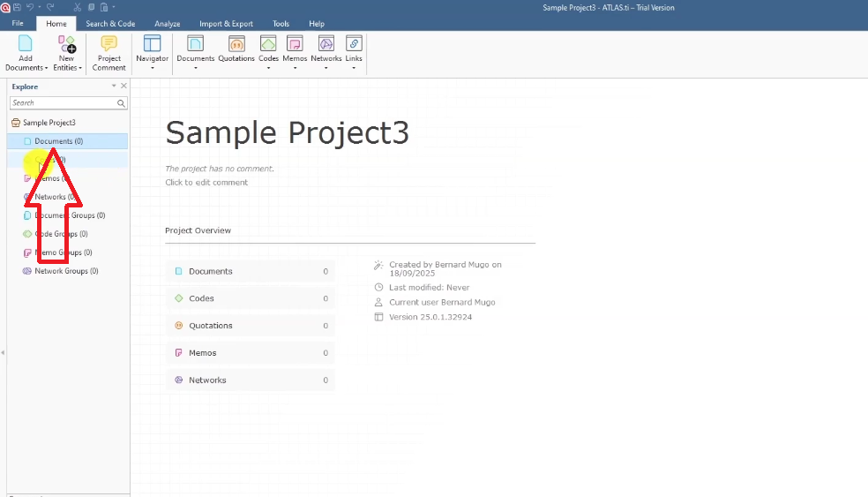This screenshot has width=868, height=497.
Task: Click the Project Comment icon
Action: [x=109, y=45]
